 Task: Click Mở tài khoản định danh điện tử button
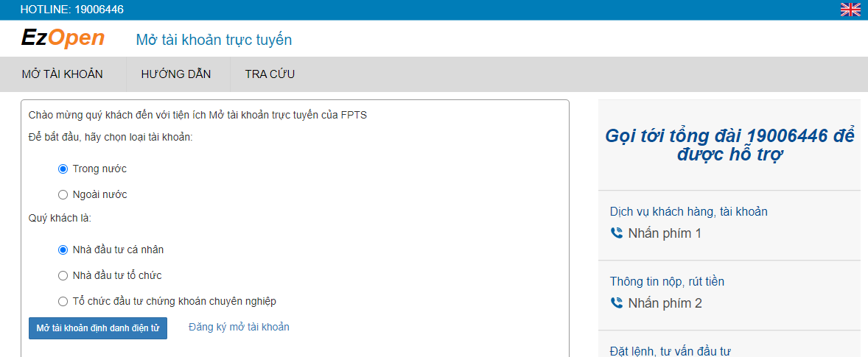98,328
